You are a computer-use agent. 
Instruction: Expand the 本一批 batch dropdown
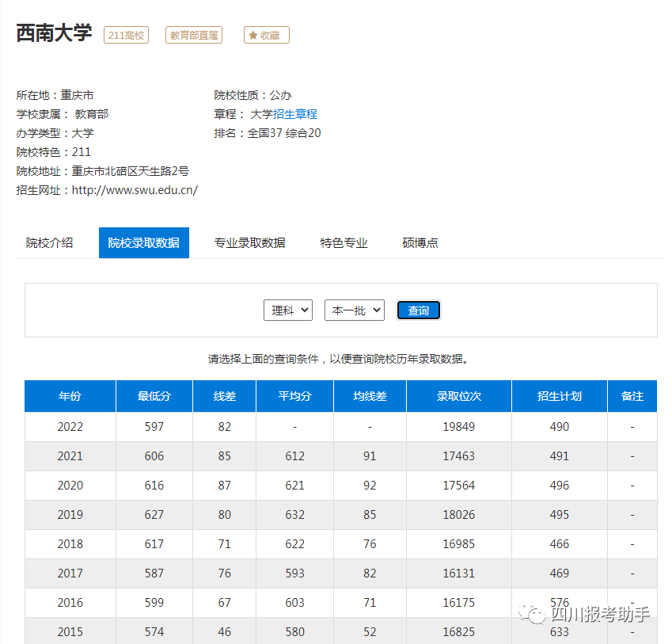pos(355,310)
